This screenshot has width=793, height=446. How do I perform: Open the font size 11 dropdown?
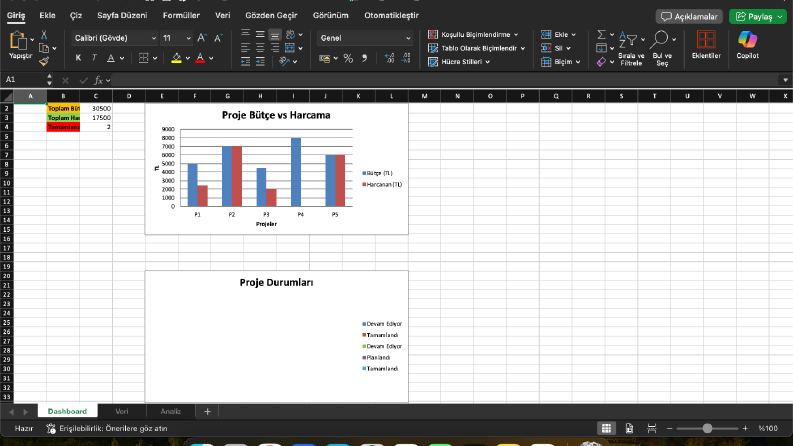(188, 38)
